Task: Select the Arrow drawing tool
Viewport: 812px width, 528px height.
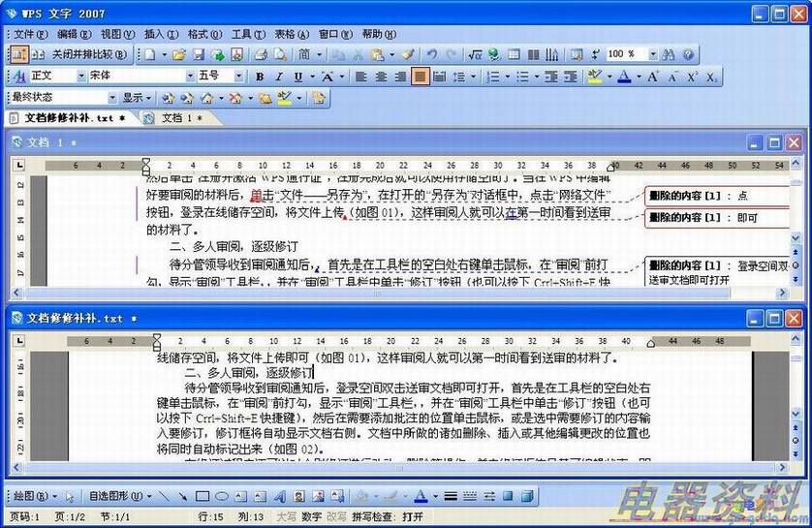Action: pyautogui.click(x=183, y=496)
